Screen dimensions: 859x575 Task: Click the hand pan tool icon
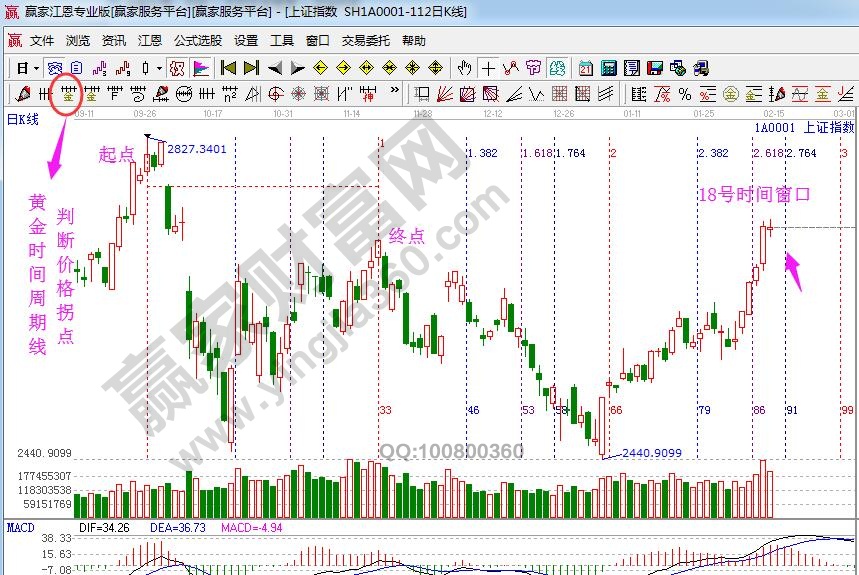(464, 68)
